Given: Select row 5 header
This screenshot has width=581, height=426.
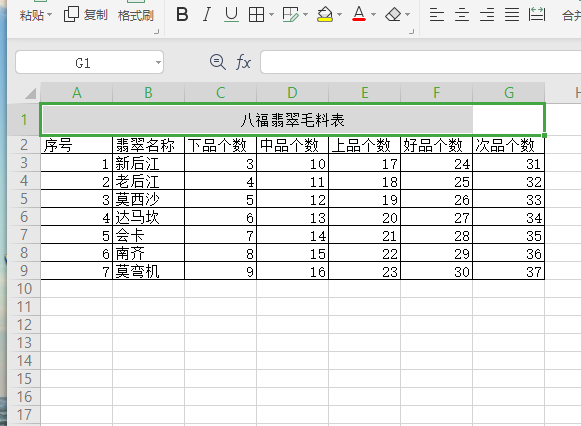Looking at the screenshot, I should pyautogui.click(x=24, y=199).
